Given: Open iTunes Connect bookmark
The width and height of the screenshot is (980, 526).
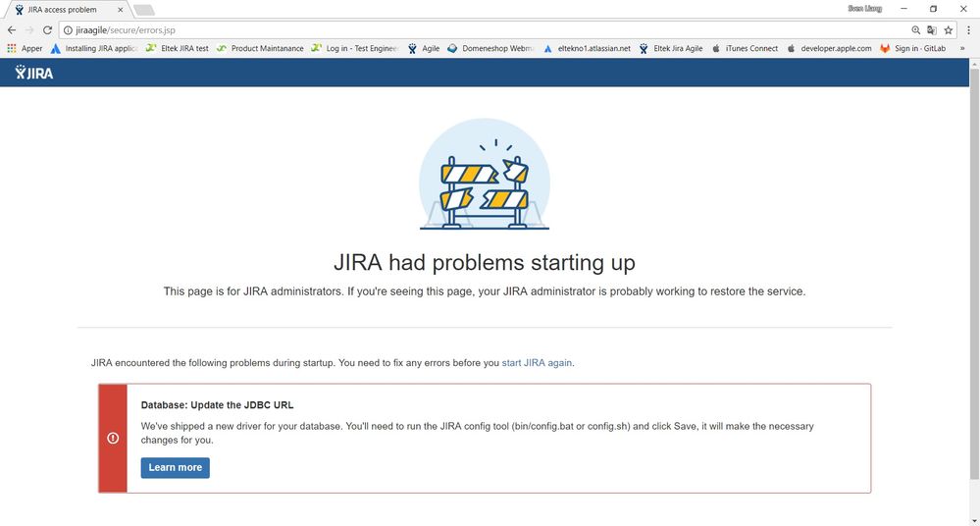Looking at the screenshot, I should (745, 48).
